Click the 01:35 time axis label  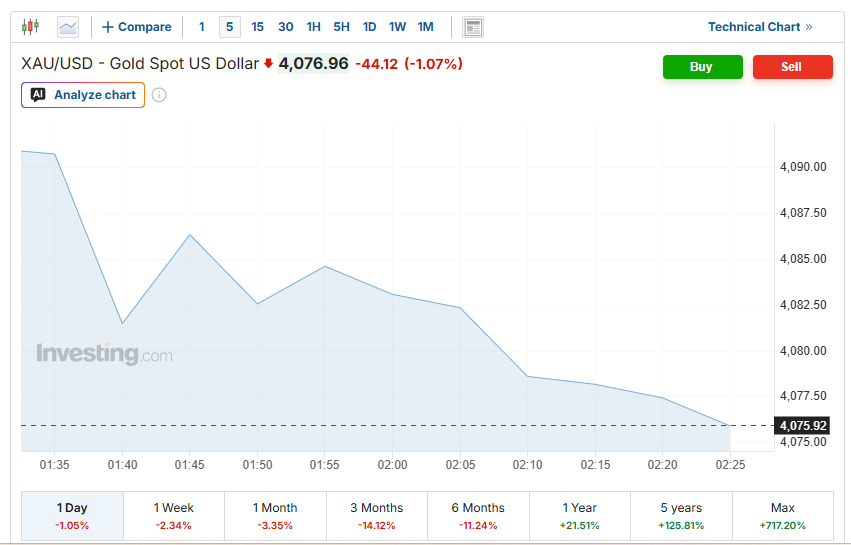click(x=54, y=465)
